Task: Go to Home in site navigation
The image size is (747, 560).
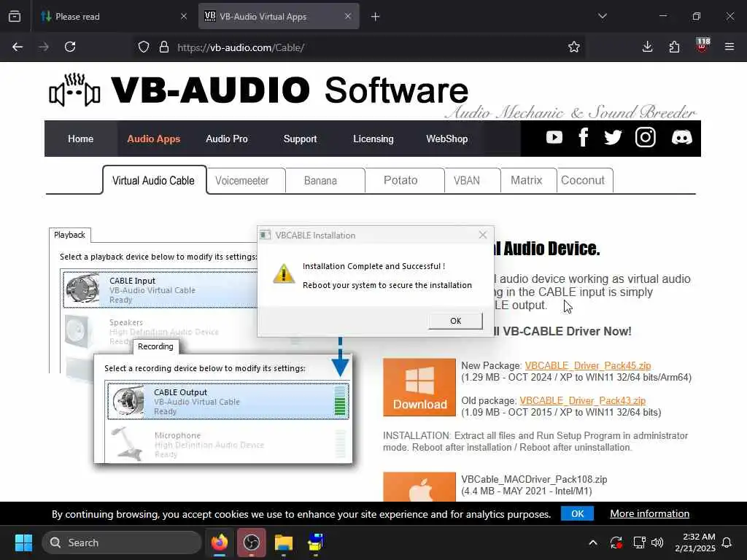Action: 80,139
